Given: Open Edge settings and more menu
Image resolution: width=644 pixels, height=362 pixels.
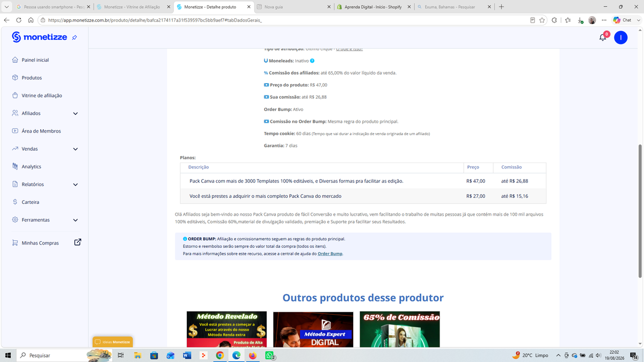Looking at the screenshot, I should [604, 20].
